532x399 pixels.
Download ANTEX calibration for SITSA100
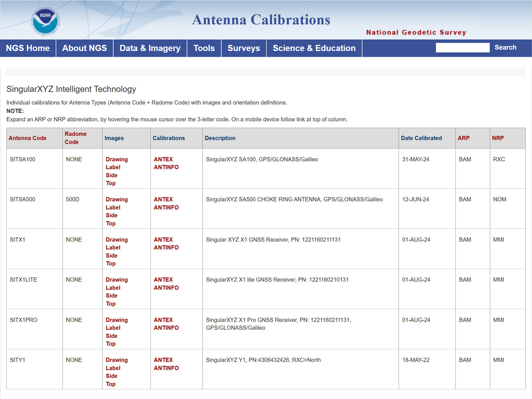click(x=163, y=160)
